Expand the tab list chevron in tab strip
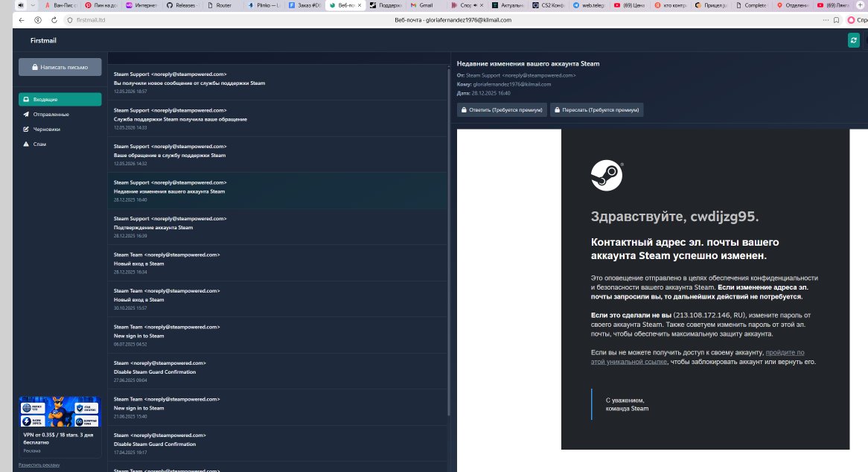868x472 pixels. [33, 5]
